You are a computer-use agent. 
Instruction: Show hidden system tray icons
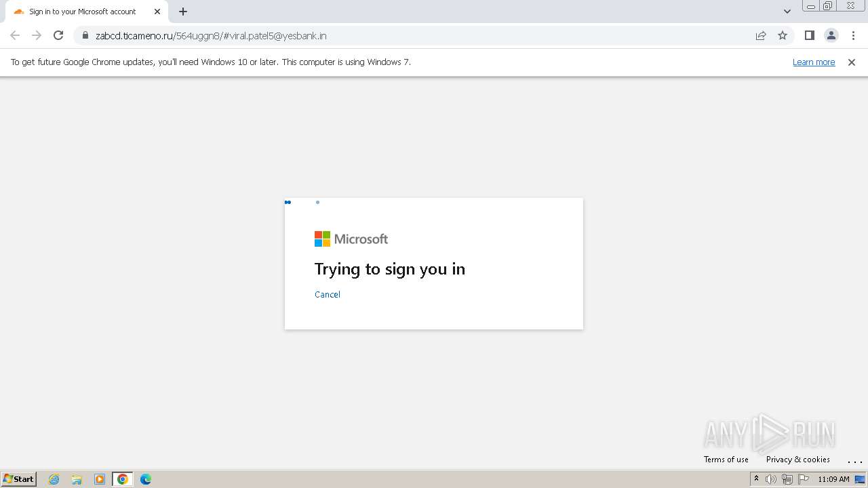pos(756,479)
